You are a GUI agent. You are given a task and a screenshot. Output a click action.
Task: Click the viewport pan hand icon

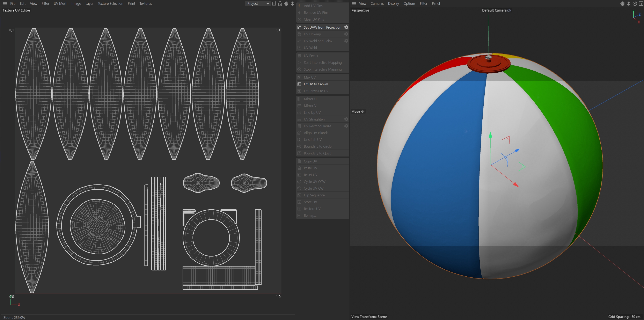point(622,3)
